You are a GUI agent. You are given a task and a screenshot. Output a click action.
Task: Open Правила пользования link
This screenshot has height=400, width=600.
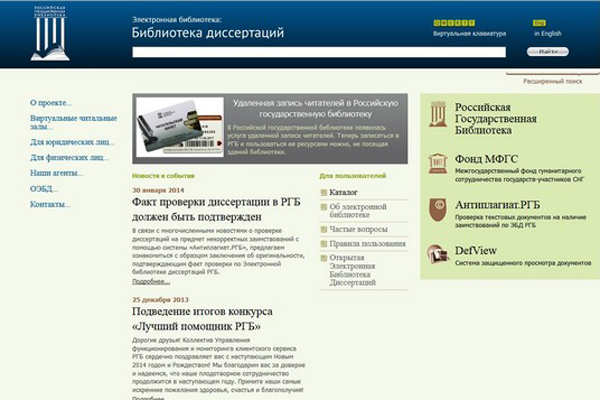(367, 243)
